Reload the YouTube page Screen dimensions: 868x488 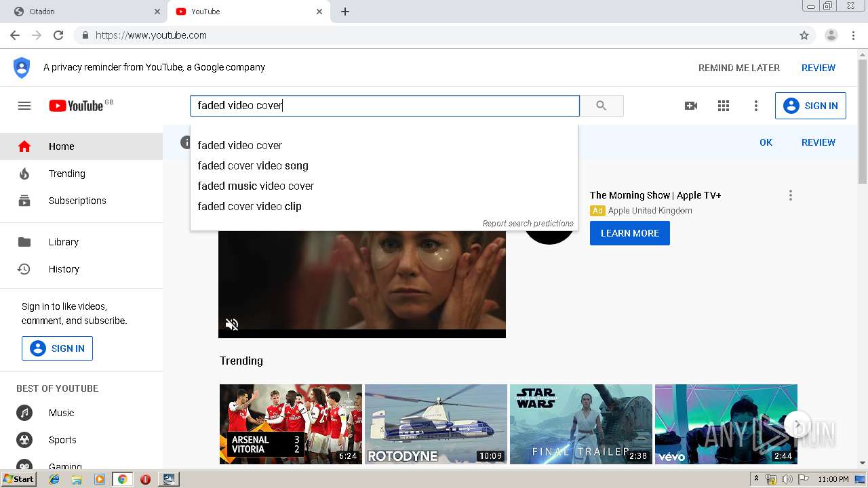[58, 35]
